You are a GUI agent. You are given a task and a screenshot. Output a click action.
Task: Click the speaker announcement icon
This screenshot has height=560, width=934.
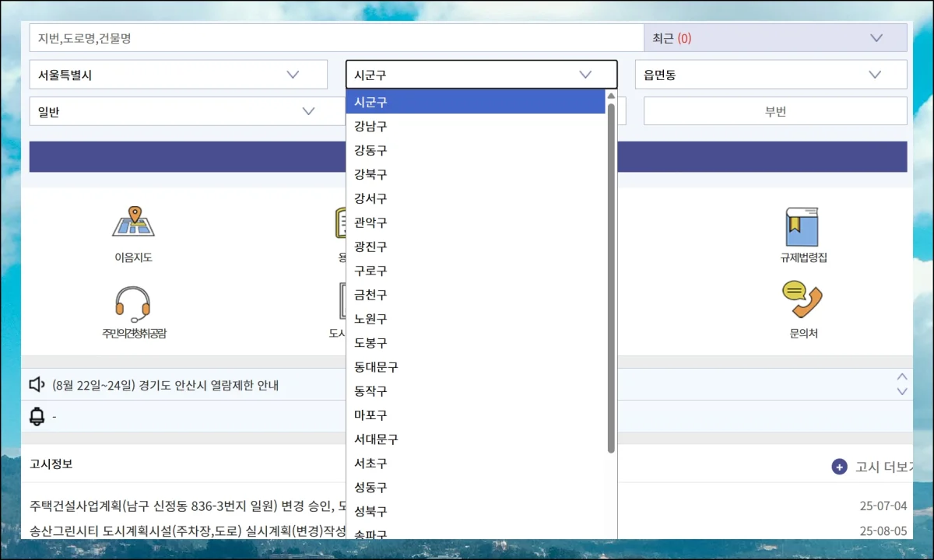pos(37,385)
